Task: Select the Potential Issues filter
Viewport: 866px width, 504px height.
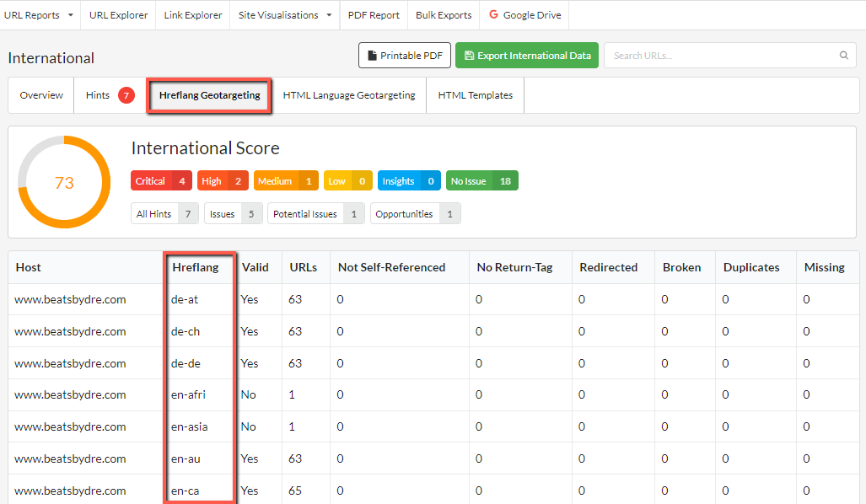Action: 316,213
